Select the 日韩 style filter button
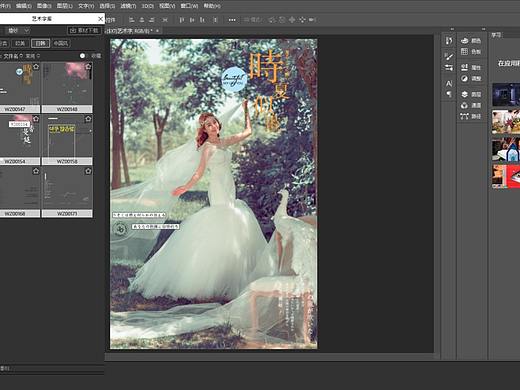520x390 pixels. [40, 43]
